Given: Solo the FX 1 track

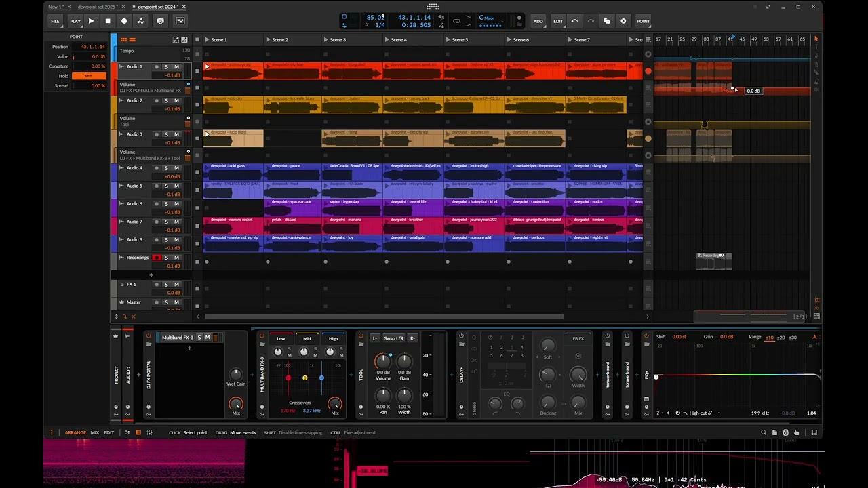Looking at the screenshot, I should click(x=166, y=285).
